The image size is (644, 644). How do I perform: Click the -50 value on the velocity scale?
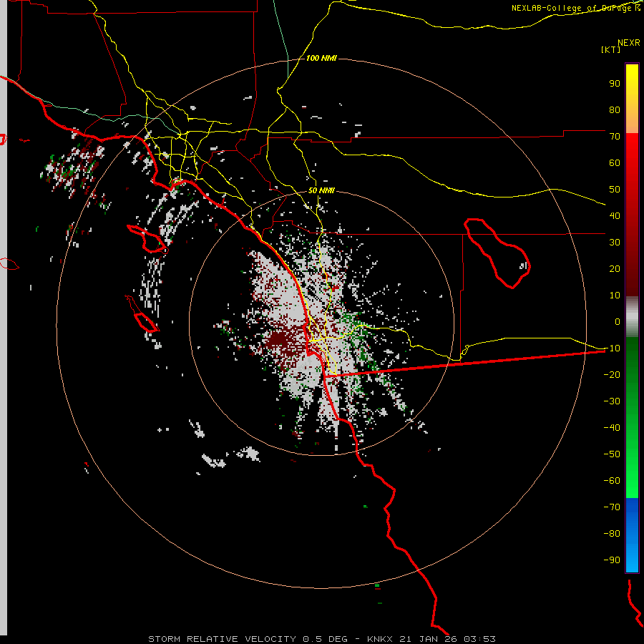point(612,454)
